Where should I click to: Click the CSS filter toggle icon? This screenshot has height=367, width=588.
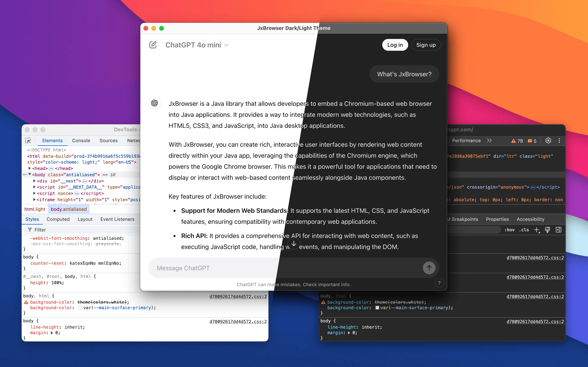[x=30, y=230]
